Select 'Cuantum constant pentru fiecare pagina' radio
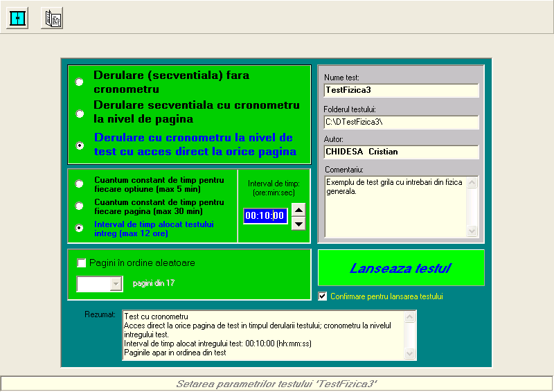 [x=80, y=206]
